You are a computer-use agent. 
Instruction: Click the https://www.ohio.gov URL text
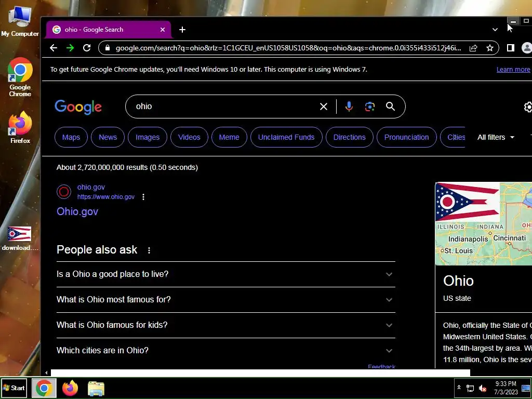click(x=106, y=197)
